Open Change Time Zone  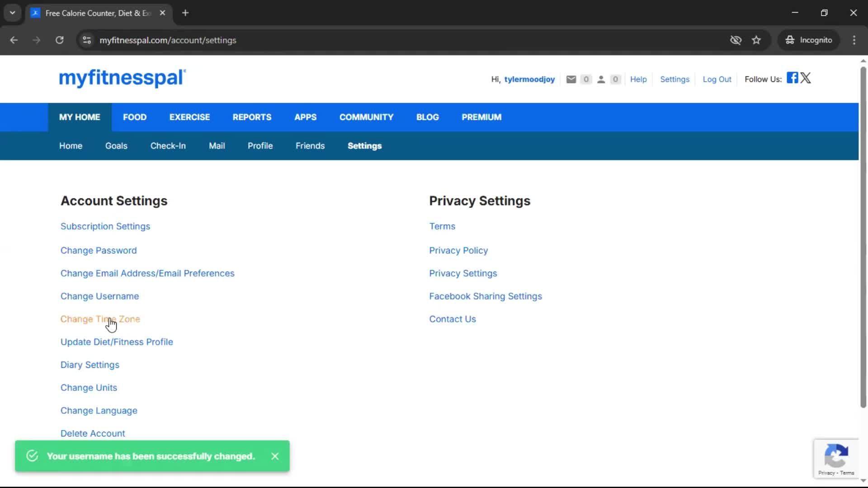pos(100,319)
